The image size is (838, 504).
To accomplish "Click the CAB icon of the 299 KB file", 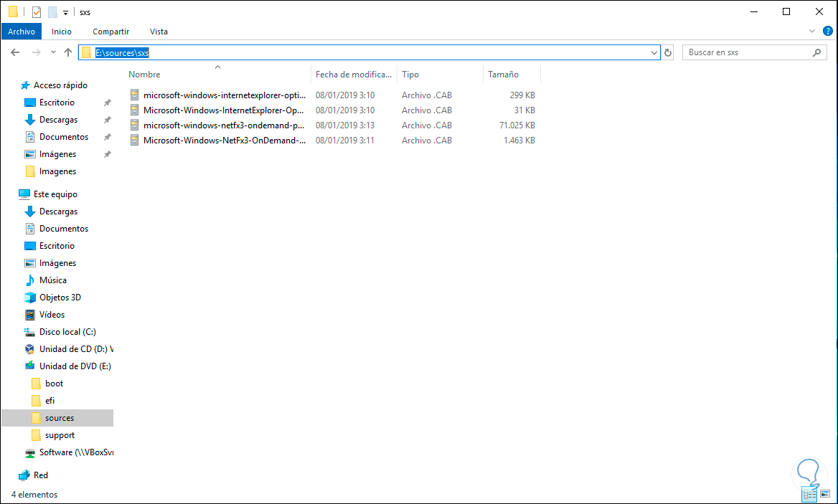I will (x=135, y=95).
